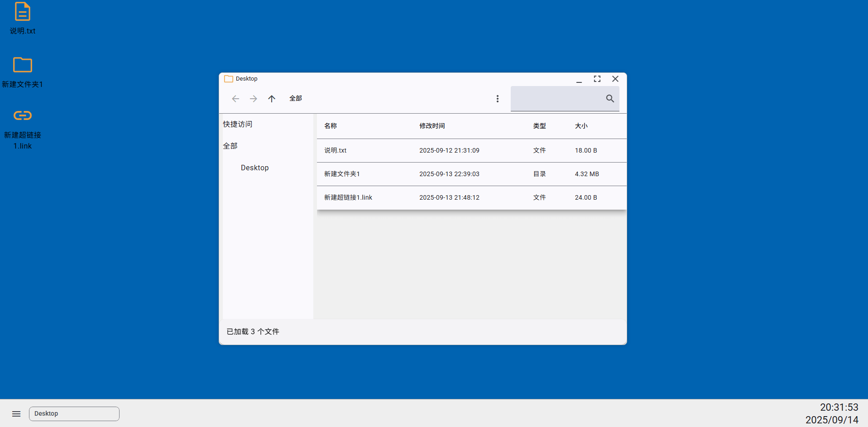Click the back navigation arrow
Image resolution: width=868 pixels, height=427 pixels.
(x=235, y=98)
